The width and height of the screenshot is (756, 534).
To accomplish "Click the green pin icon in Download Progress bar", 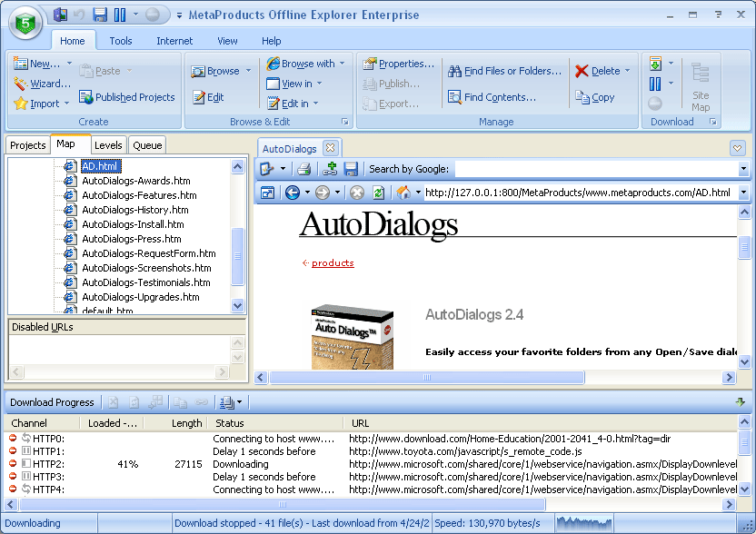I will click(x=740, y=401).
